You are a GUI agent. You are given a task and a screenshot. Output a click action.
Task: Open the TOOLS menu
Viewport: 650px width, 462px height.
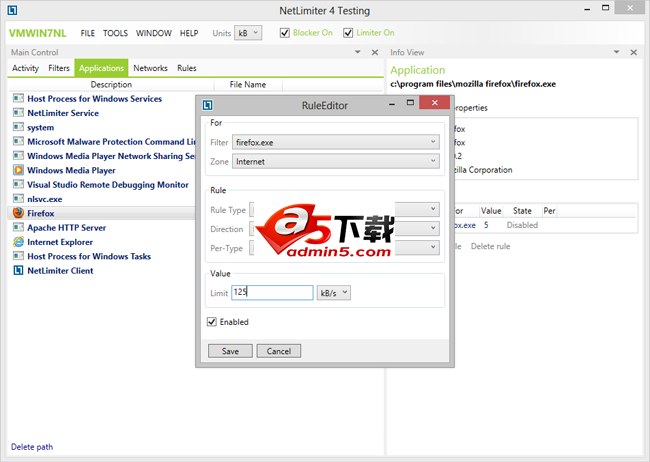point(115,33)
